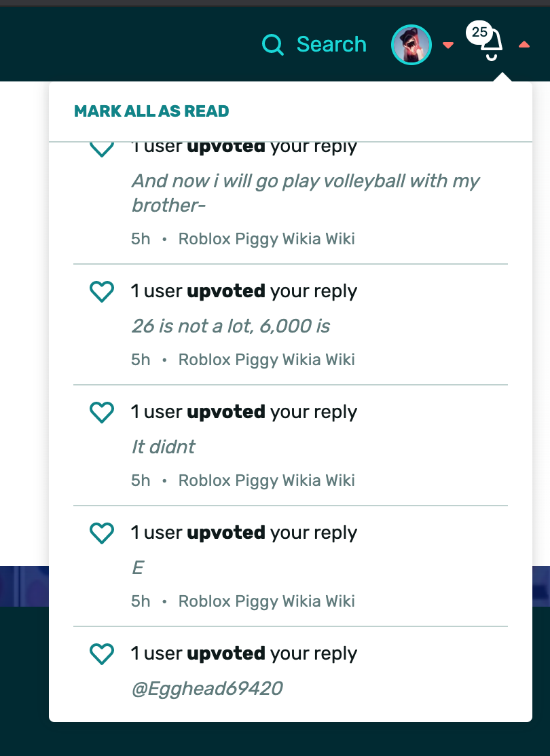
Task: Open the notifications bell icon
Action: pyautogui.click(x=492, y=46)
